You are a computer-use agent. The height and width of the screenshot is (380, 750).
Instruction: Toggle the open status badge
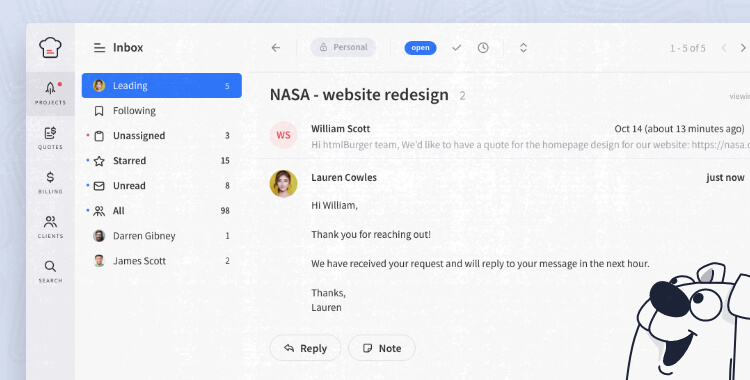420,47
